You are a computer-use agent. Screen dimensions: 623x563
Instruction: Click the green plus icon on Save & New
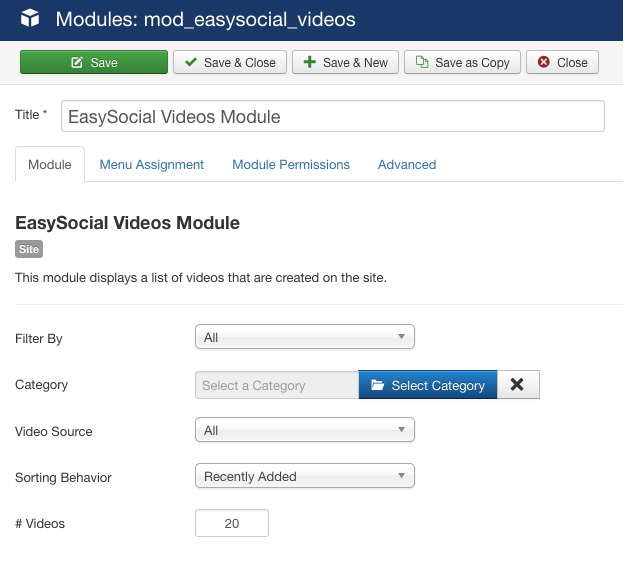coord(310,62)
